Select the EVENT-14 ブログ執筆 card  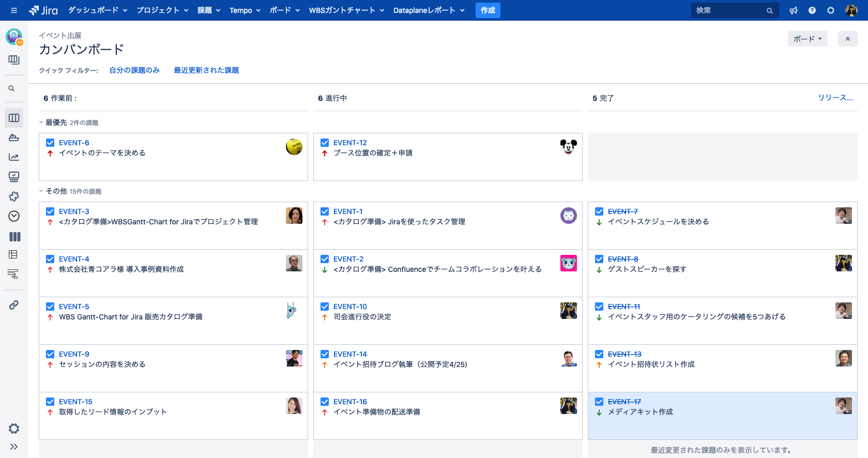[448, 368]
